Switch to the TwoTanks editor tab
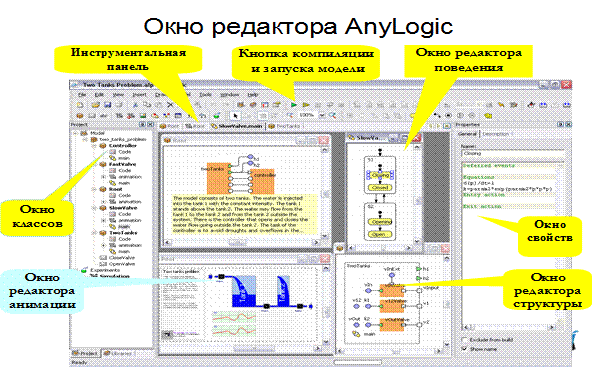 pos(285,126)
